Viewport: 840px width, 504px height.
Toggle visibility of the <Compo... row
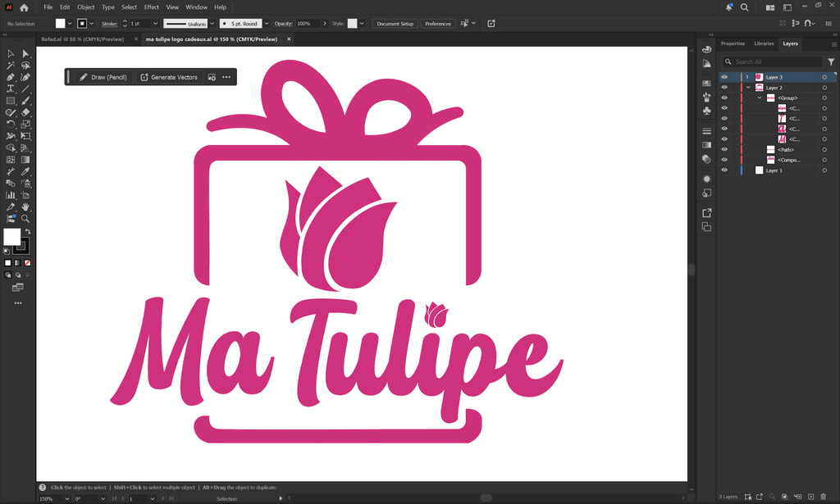point(724,160)
